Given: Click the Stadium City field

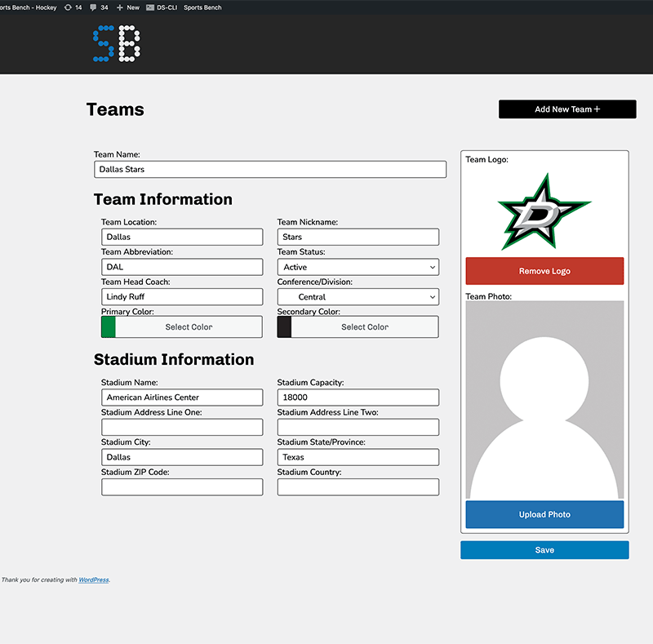Looking at the screenshot, I should click(182, 457).
